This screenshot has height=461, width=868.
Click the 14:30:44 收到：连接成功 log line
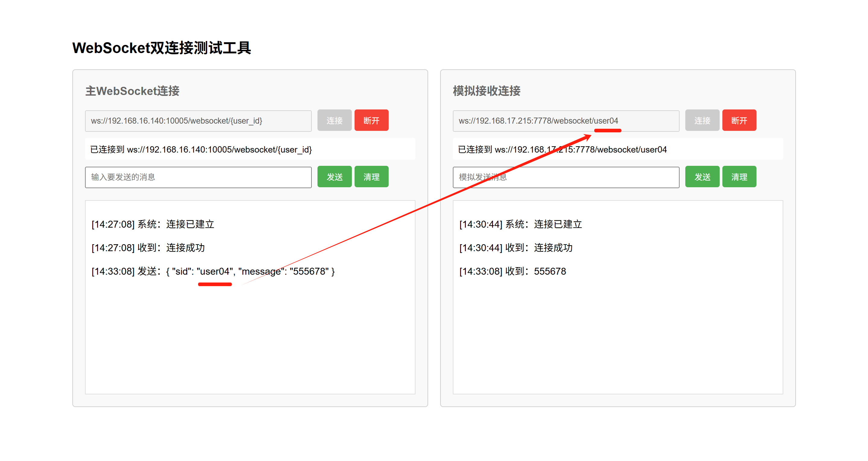(516, 248)
